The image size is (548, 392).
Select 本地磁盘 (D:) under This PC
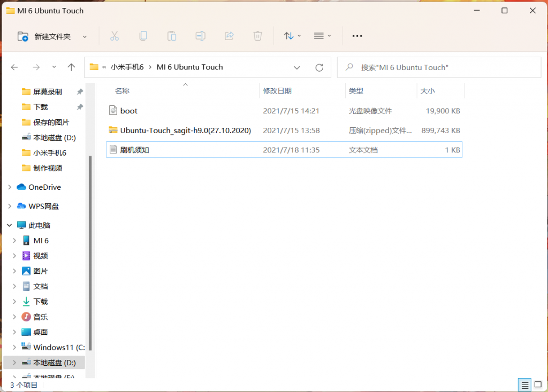click(55, 363)
